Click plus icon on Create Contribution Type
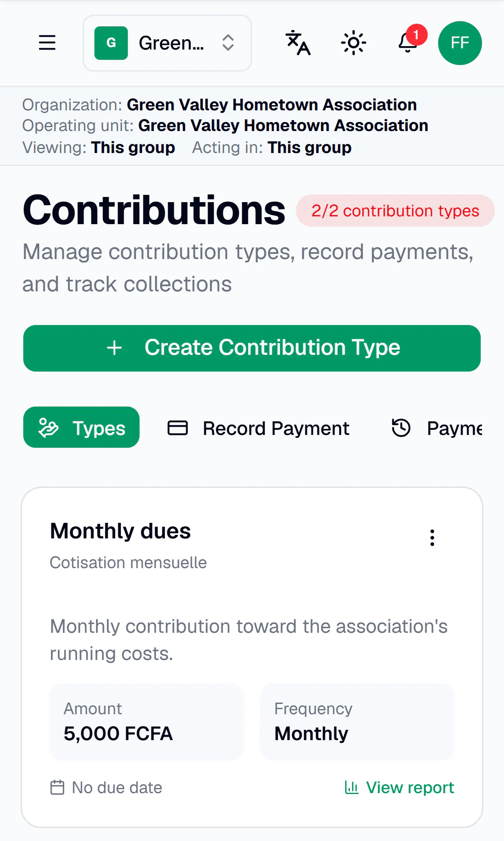 coord(115,348)
